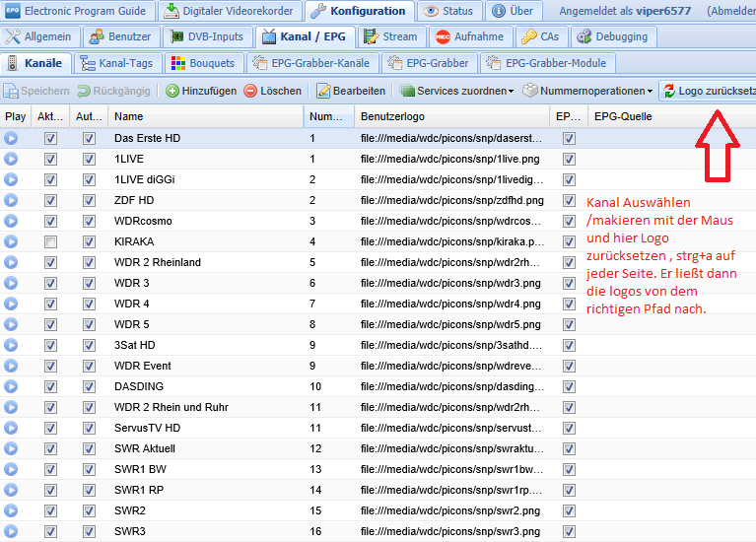Play the ServusTV HD channel

point(11,429)
